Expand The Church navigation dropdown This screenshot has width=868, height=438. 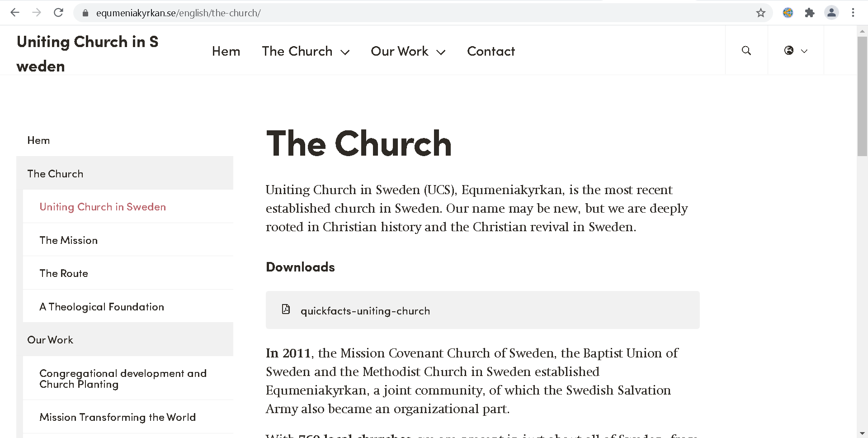pos(346,52)
